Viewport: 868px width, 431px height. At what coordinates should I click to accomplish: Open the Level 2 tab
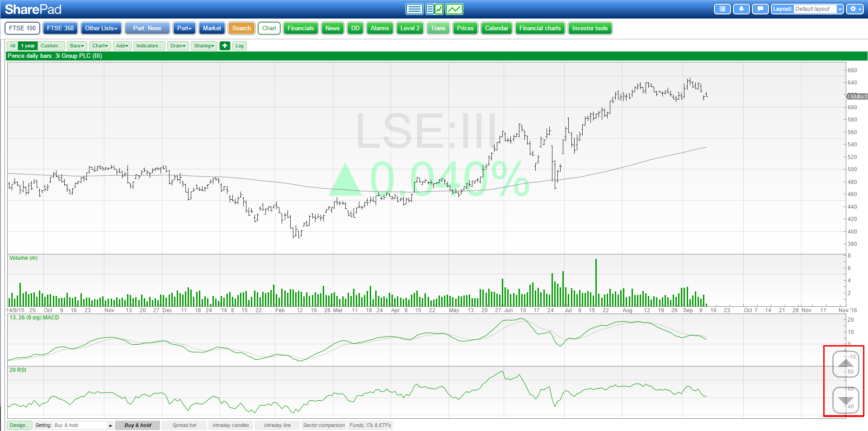pyautogui.click(x=410, y=28)
